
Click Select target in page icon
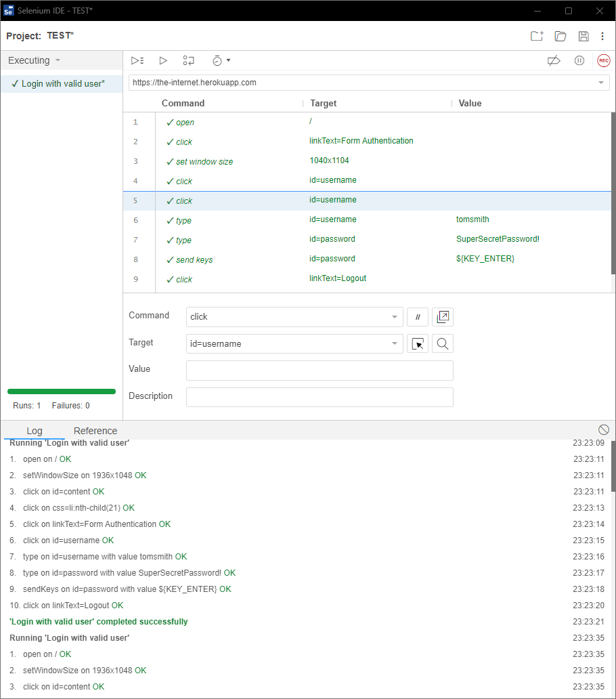click(418, 343)
